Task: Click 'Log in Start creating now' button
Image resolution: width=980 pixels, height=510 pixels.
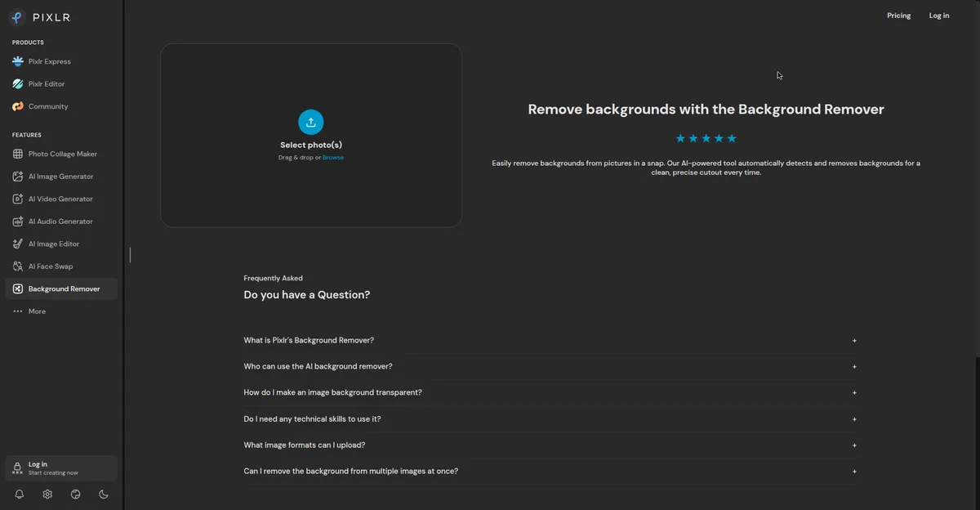Action: pos(61,468)
